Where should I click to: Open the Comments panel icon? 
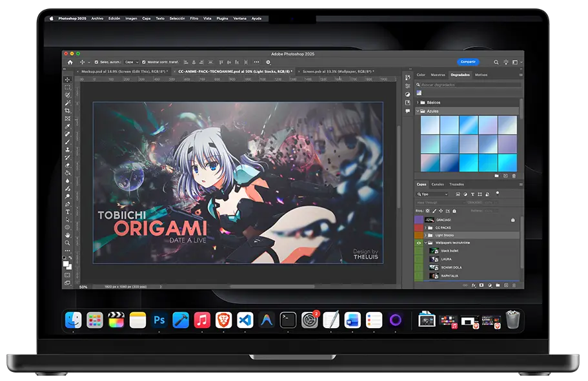point(408,111)
